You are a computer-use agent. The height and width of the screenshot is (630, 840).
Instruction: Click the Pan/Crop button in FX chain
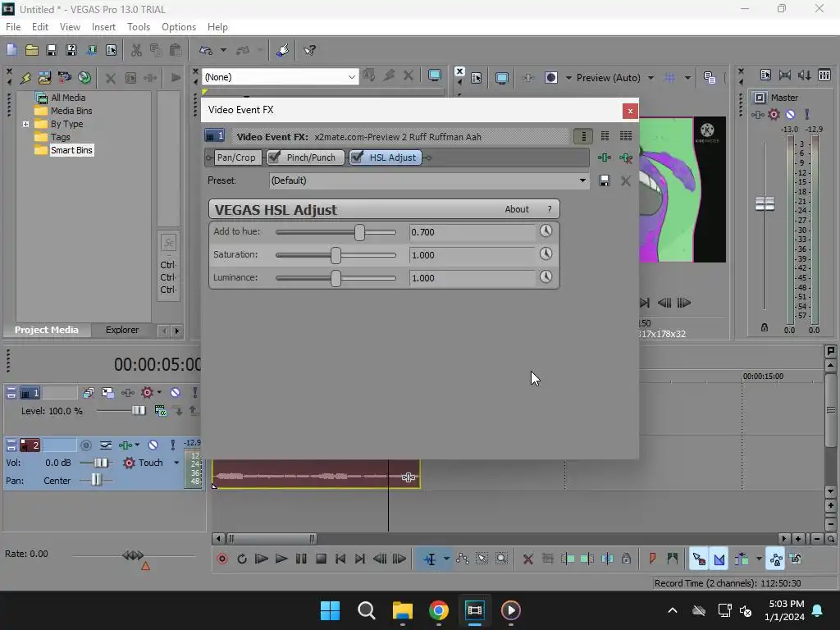236,157
